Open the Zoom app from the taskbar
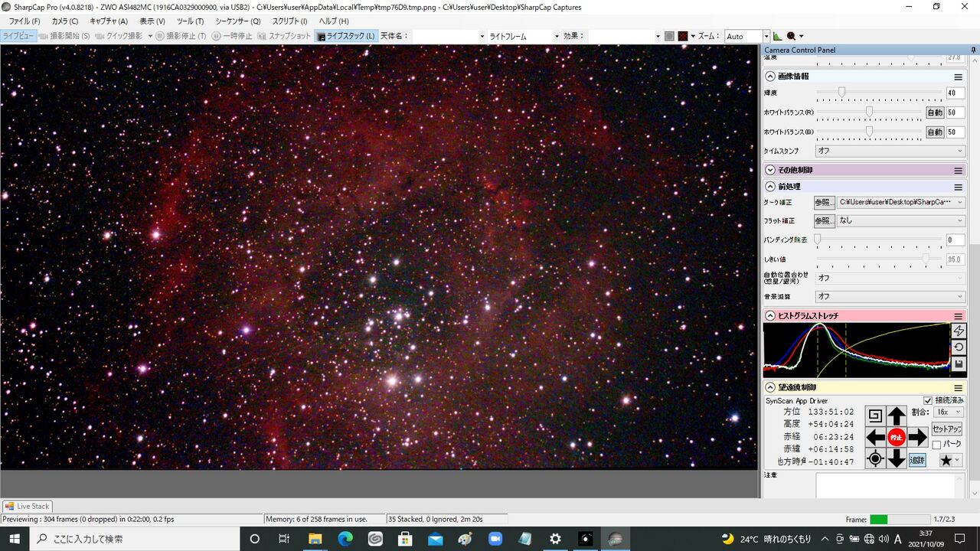Viewport: 980px width, 551px height. click(495, 539)
